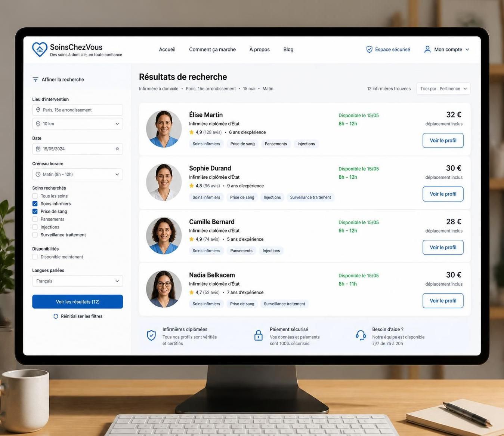The image size is (504, 436).
Task: Open the Trier par : Pertinence dropdown
Action: coord(443,89)
